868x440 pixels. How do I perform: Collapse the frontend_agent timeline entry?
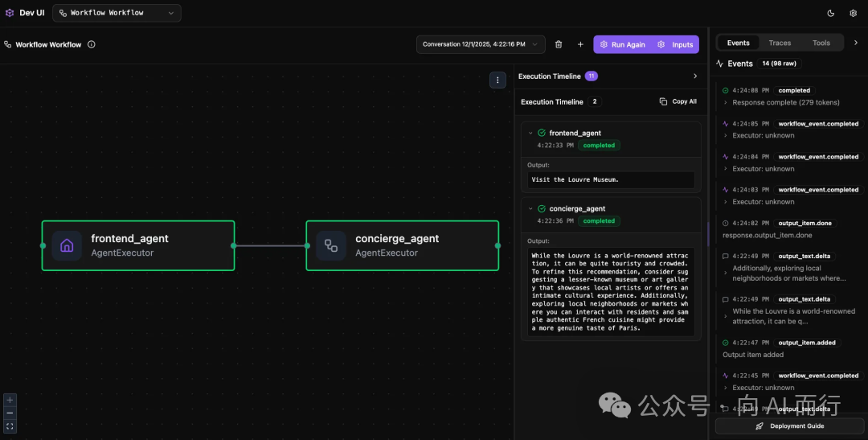click(530, 133)
